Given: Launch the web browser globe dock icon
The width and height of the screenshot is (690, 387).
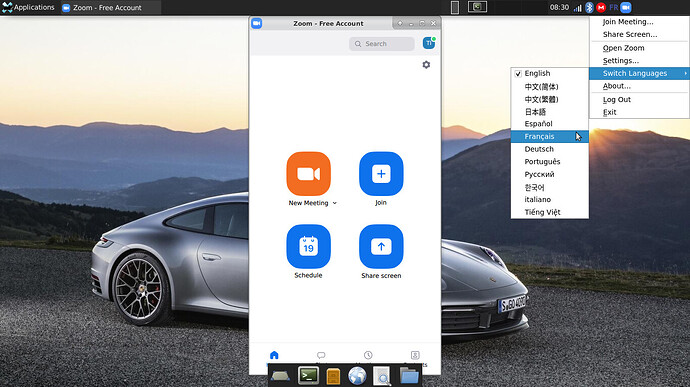Looking at the screenshot, I should coord(357,376).
